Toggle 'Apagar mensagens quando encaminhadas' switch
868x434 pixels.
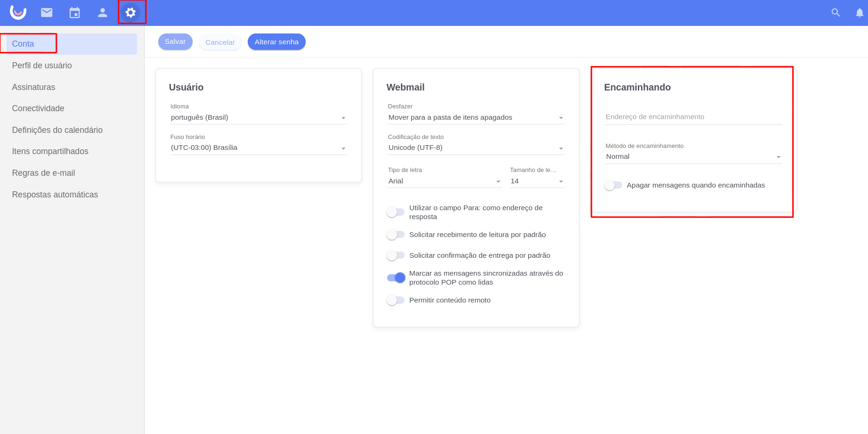613,185
